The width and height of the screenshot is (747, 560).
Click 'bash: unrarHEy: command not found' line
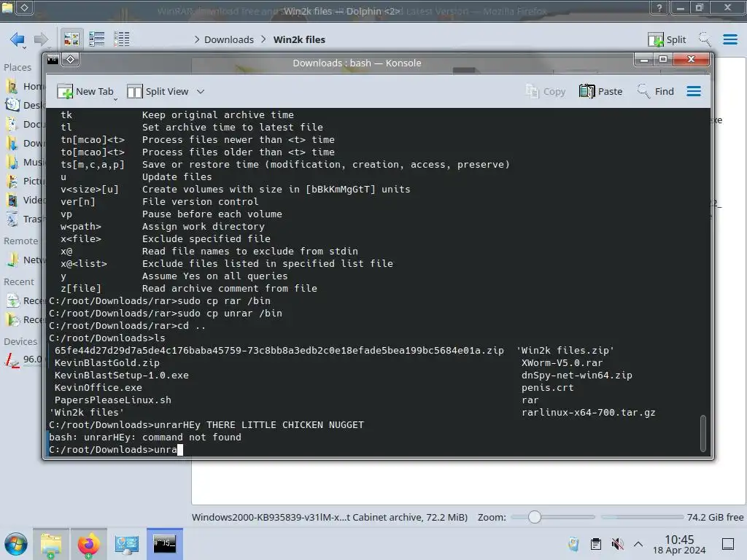coord(145,437)
